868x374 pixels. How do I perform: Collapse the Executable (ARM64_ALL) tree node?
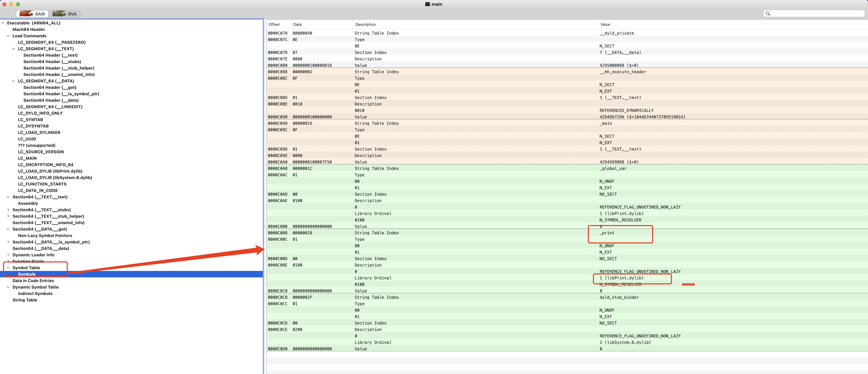point(3,23)
